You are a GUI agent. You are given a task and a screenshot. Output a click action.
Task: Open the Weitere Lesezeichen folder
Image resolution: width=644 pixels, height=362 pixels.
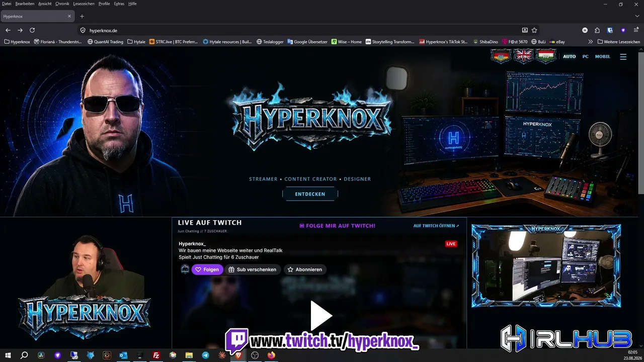618,42
